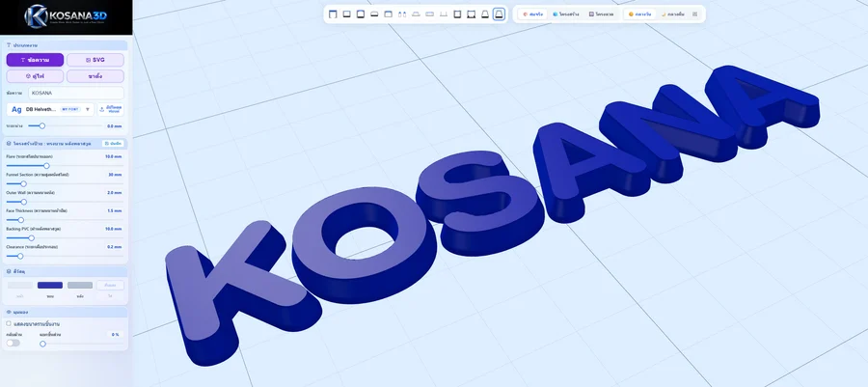The image size is (868, 387).
Task: Enable daytime lighting (กลางวัน)
Action: point(639,14)
